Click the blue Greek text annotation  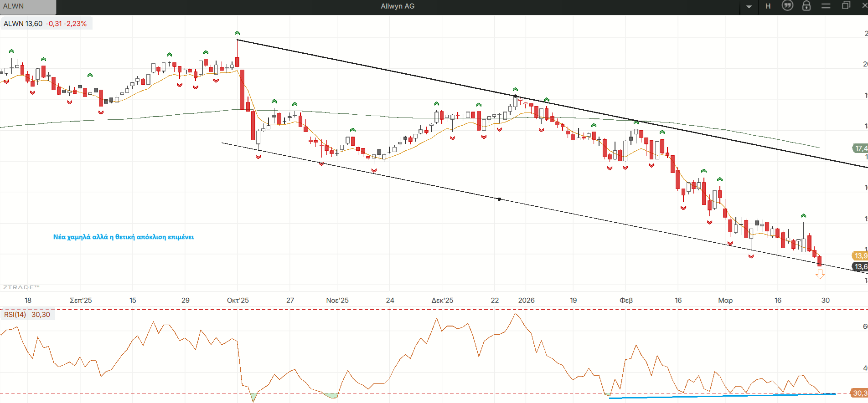click(124, 237)
